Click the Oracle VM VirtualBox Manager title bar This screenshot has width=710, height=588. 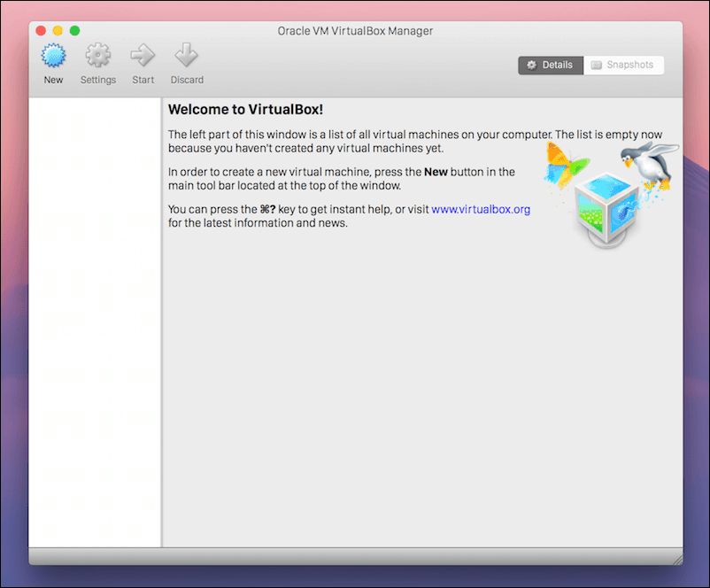tap(355, 31)
